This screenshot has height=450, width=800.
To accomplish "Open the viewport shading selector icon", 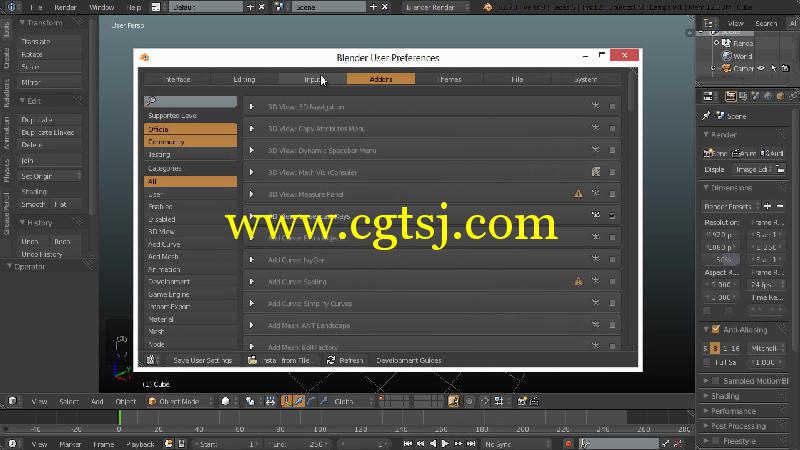I will [x=228, y=402].
